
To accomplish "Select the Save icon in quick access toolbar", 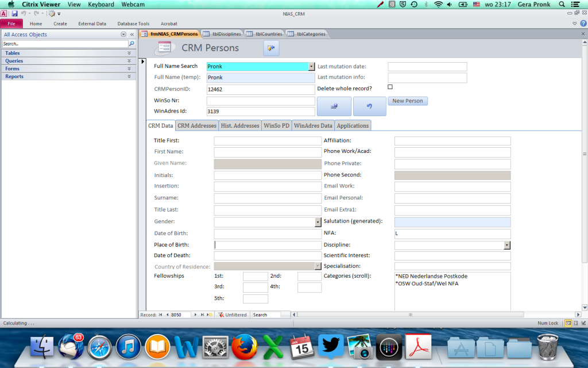I will pos(14,14).
